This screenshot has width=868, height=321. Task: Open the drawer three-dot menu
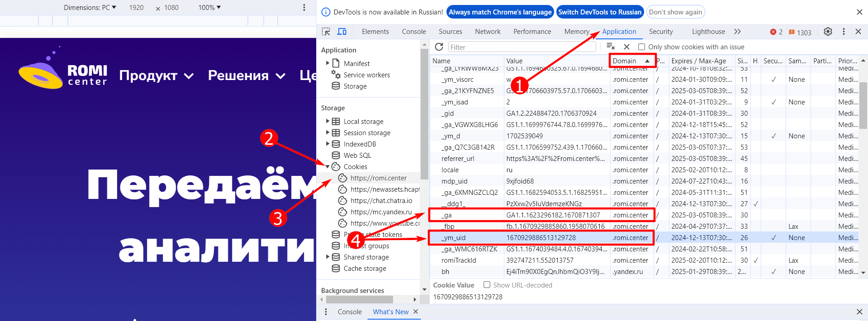[x=326, y=312]
